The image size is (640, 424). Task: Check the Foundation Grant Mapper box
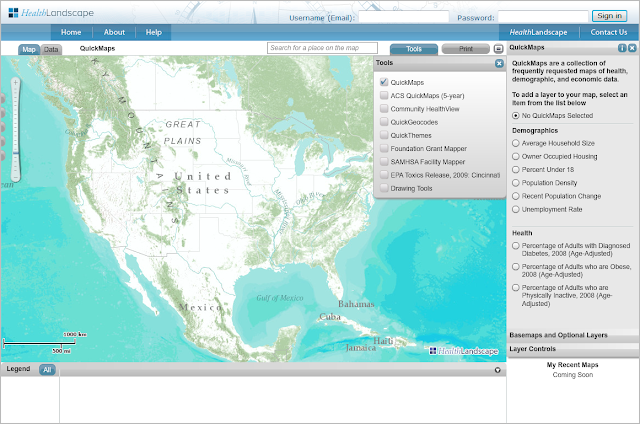point(384,148)
